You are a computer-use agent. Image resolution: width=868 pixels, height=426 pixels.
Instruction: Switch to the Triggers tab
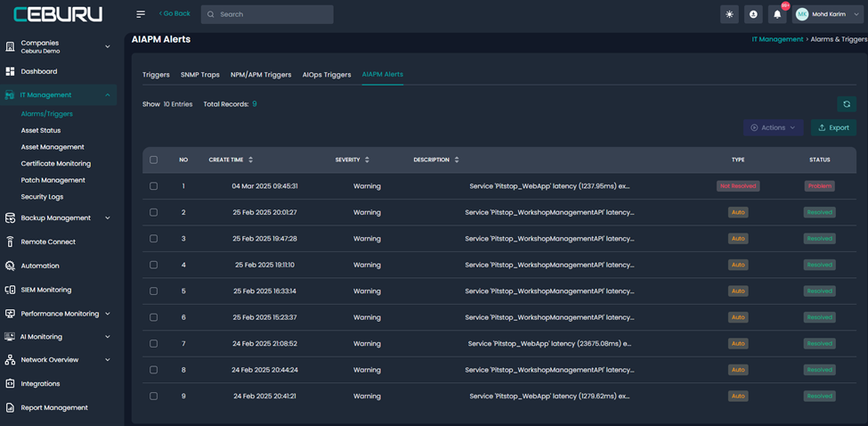pos(156,75)
